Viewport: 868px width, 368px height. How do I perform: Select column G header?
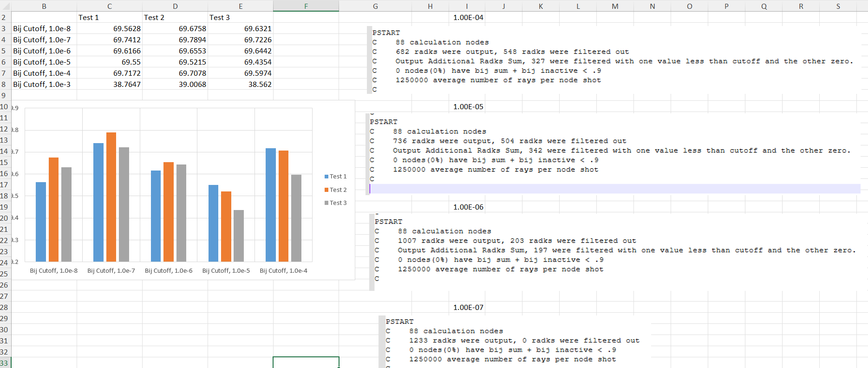coord(375,6)
